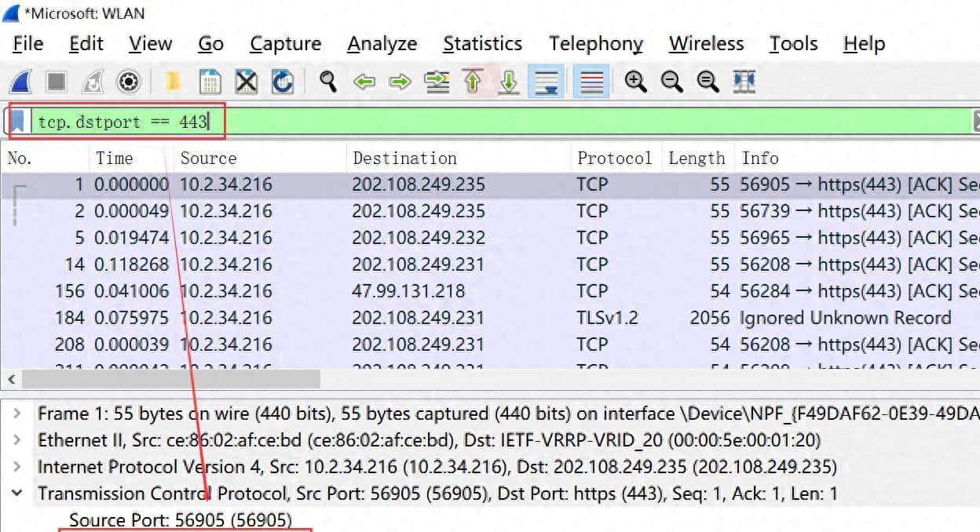
Task: Expand the Transmission Control Protocol section
Action: (16, 494)
